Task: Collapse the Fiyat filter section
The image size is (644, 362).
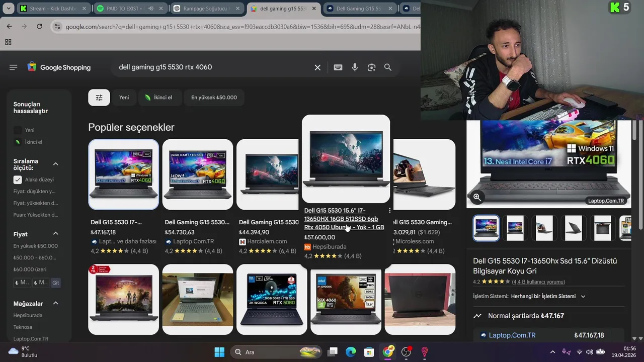Action: (55, 234)
